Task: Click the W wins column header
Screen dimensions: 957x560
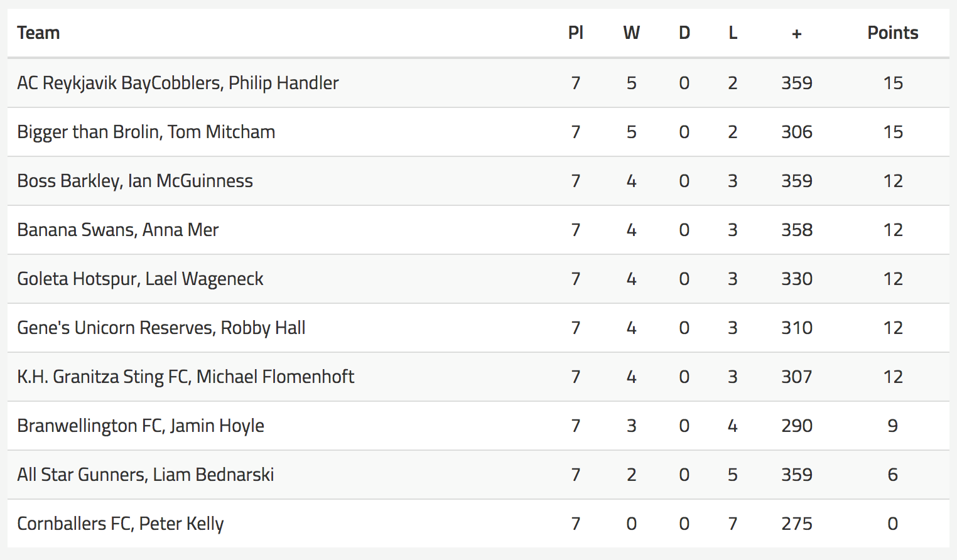Action: (631, 33)
